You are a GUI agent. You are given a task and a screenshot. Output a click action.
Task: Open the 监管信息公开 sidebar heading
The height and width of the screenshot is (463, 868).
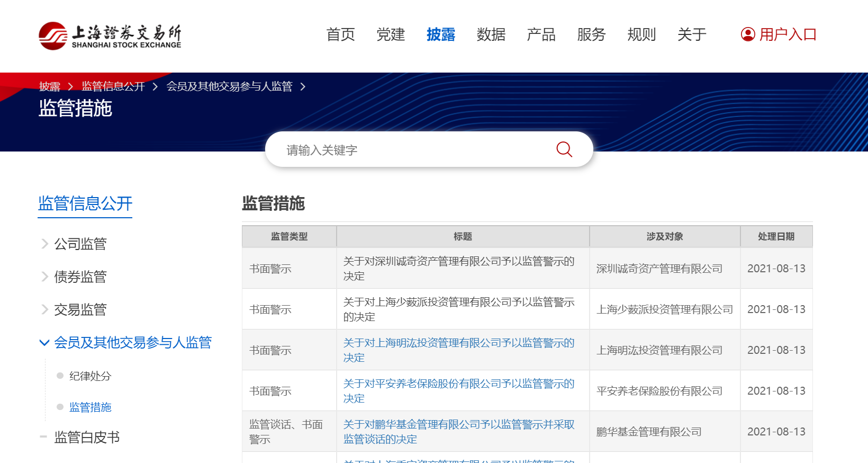coord(85,203)
